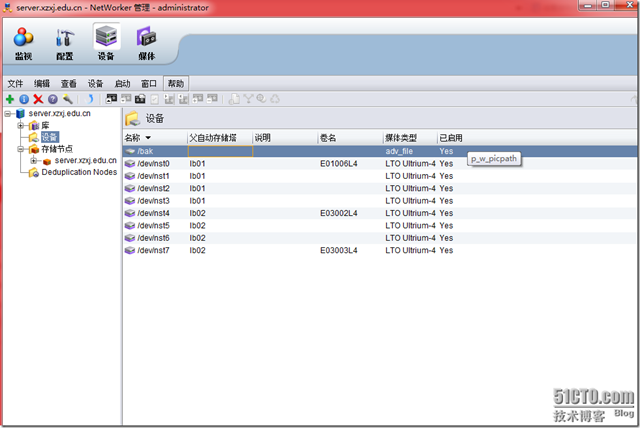
Task: Click the greyed recycle toolbar icon
Action: [276, 99]
